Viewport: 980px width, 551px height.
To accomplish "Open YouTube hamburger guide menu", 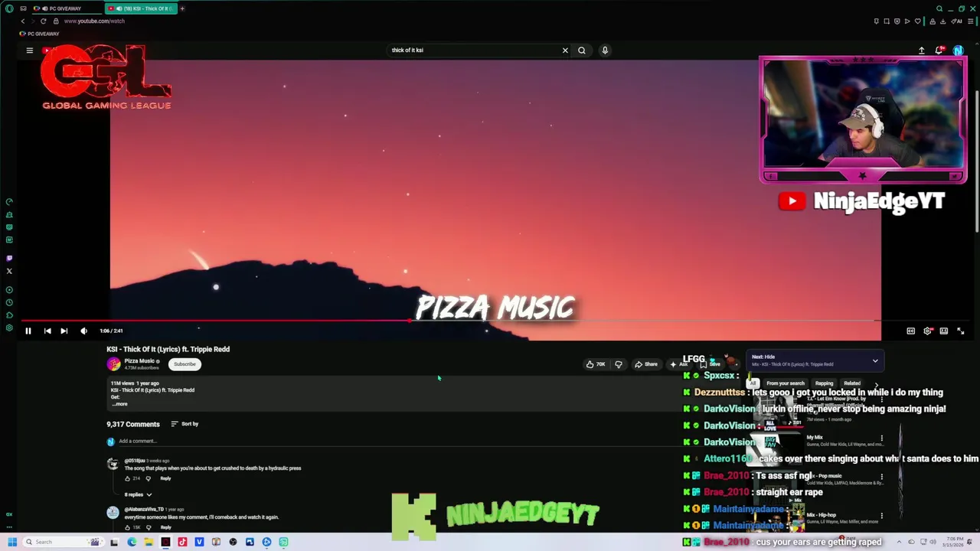I will click(x=30, y=51).
